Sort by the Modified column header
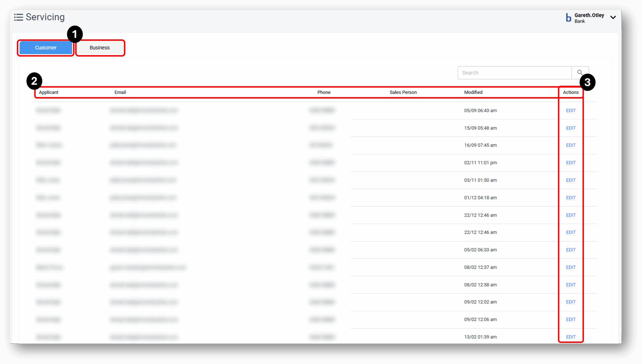 coord(473,92)
